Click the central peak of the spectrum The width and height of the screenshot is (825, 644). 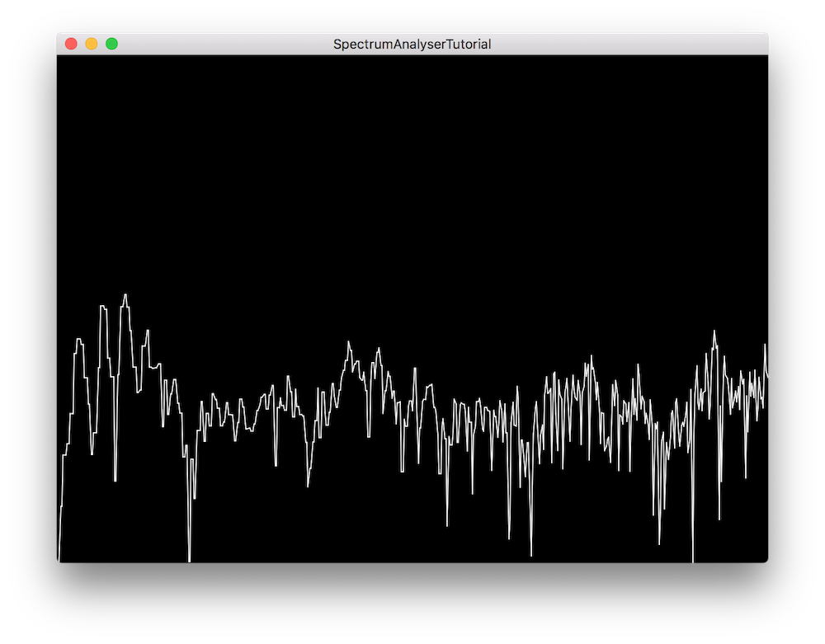tap(348, 341)
